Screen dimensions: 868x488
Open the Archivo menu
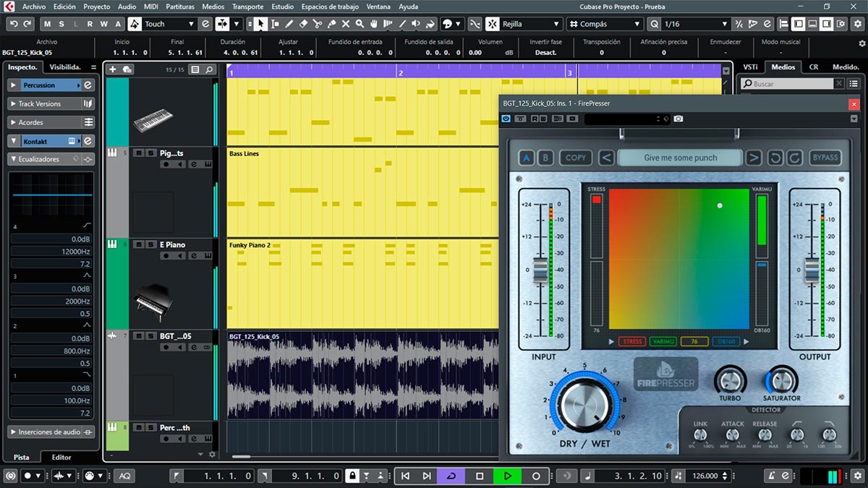pos(33,7)
